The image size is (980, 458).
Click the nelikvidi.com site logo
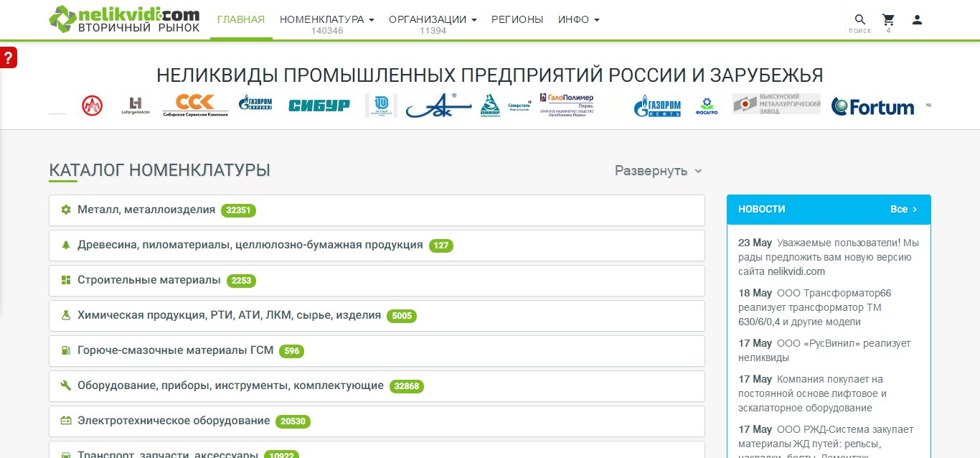125,19
